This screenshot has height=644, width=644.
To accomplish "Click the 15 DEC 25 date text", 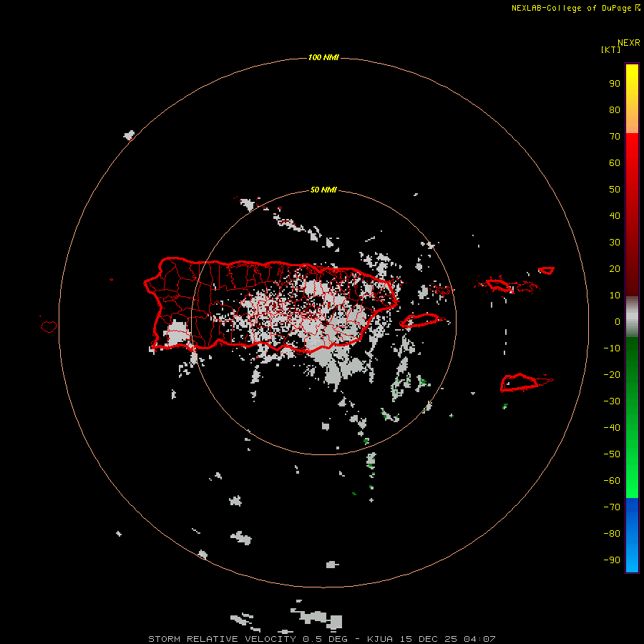I will tap(429, 639).
